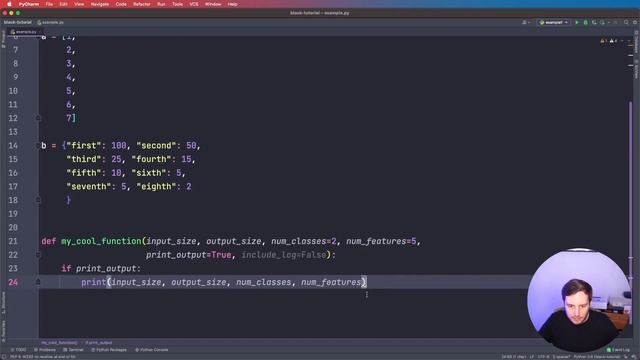Screen dimensions: 640x360
Task: Click example.py breadcrumb in navigation bar
Action: pyautogui.click(x=51, y=22)
